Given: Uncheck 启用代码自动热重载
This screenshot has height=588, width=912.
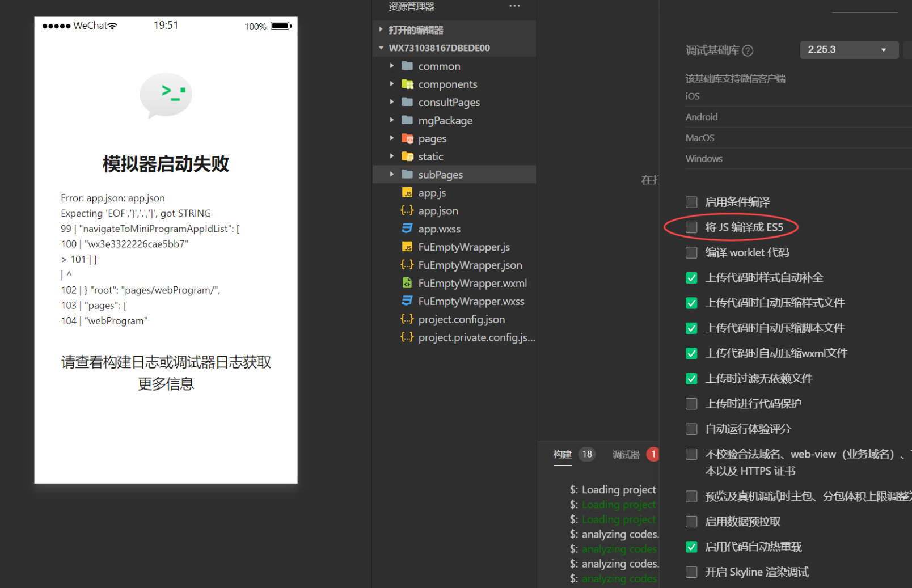Looking at the screenshot, I should point(691,547).
